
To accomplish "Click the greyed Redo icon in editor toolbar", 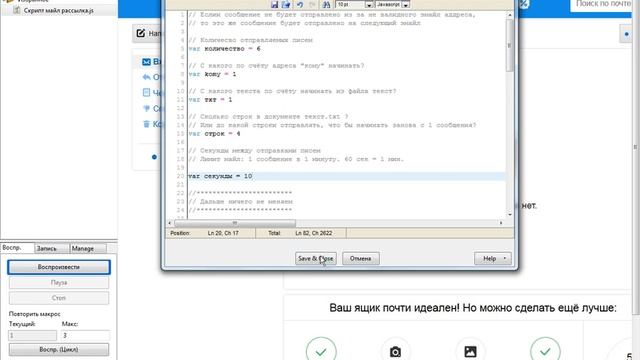I will pyautogui.click(x=312, y=4).
